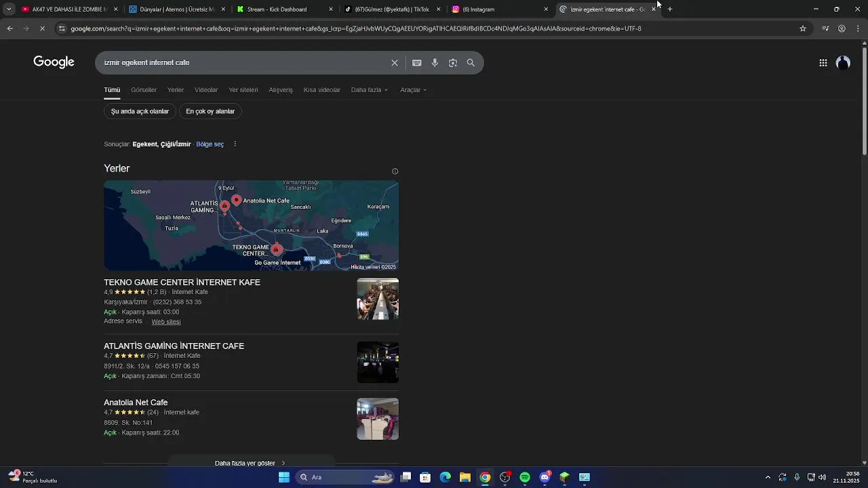Open the Google apps grid icon
This screenshot has width=868, height=488.
823,62
